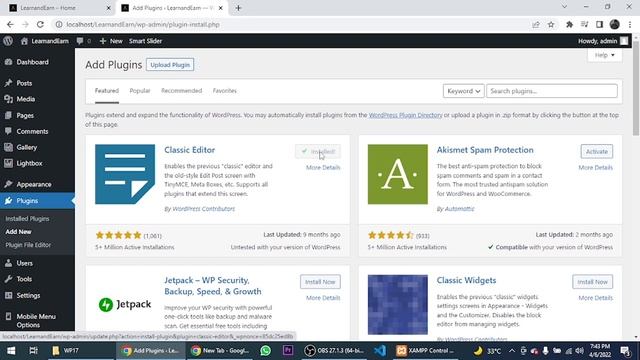640x360 pixels.
Task: Bookmark this page with the star icon
Action: (x=551, y=24)
